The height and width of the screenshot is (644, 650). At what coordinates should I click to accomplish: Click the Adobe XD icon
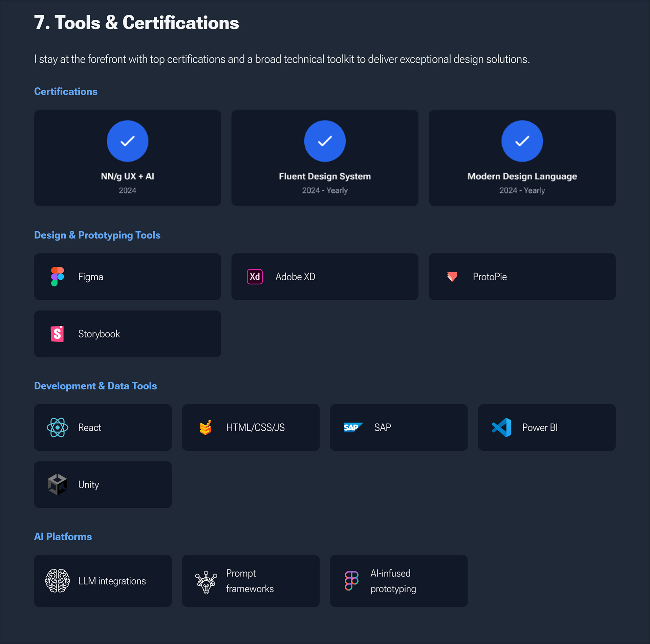coord(255,277)
